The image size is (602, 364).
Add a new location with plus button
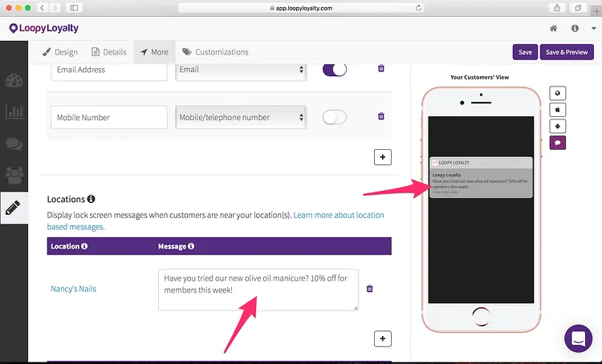click(383, 338)
